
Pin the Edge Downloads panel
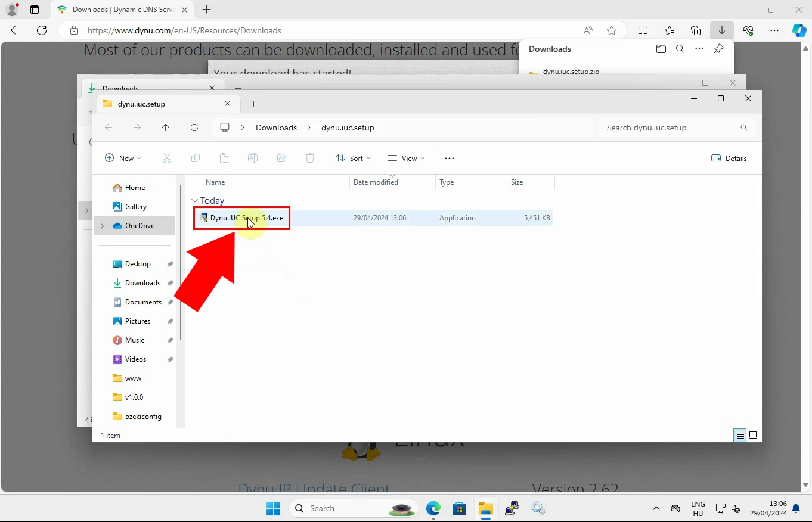point(719,49)
